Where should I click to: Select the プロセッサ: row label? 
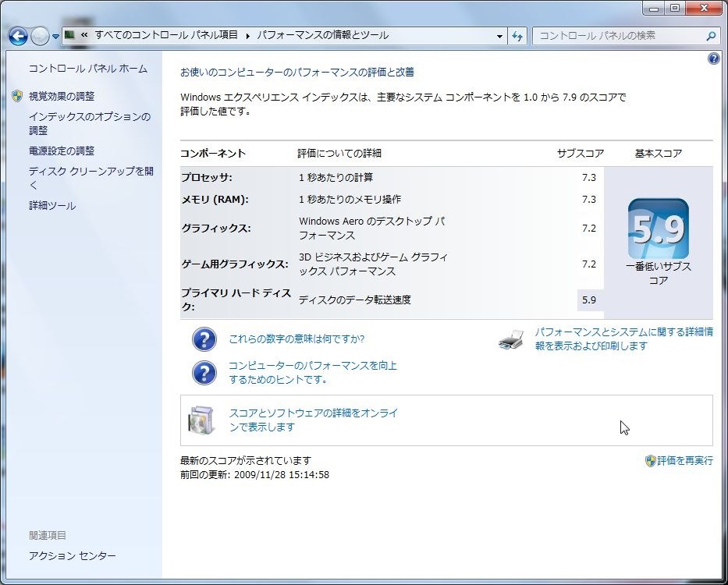tap(207, 177)
